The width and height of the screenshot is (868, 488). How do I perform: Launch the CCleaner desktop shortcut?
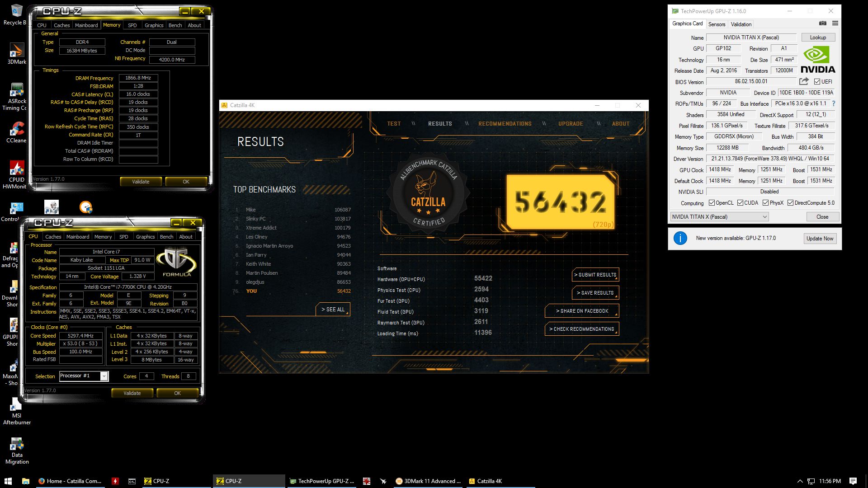tap(17, 132)
